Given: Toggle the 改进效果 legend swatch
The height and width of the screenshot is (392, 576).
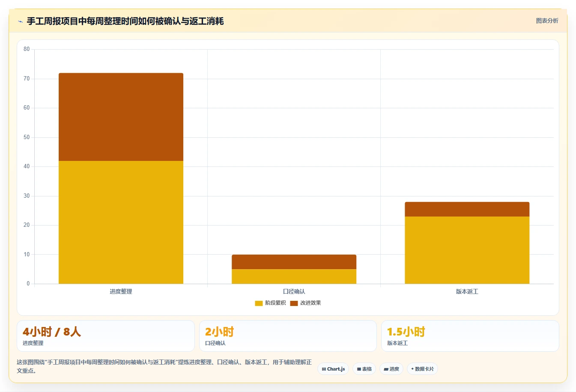Looking at the screenshot, I should pos(294,303).
